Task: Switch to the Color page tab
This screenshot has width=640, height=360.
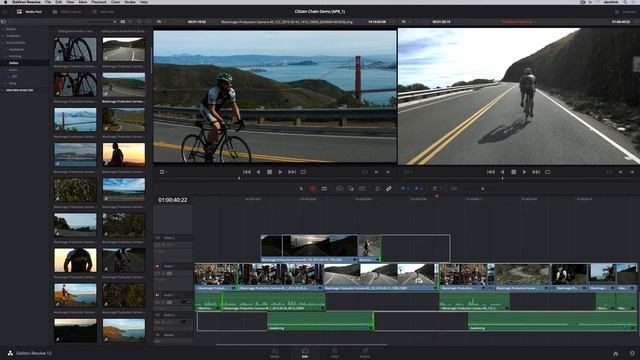Action: 335,353
